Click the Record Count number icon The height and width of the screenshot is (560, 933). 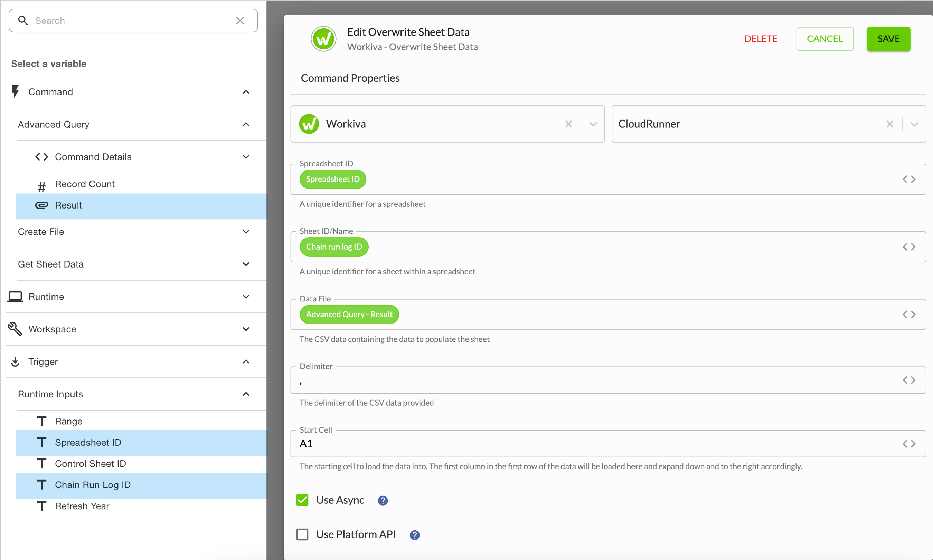click(42, 185)
